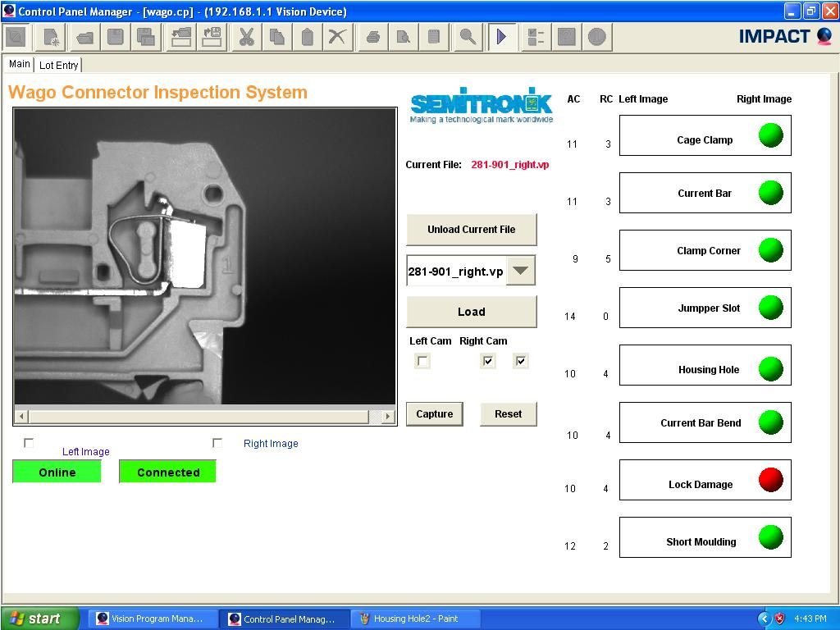
Task: Click the Run play arrow toolbar icon
Action: (501, 37)
